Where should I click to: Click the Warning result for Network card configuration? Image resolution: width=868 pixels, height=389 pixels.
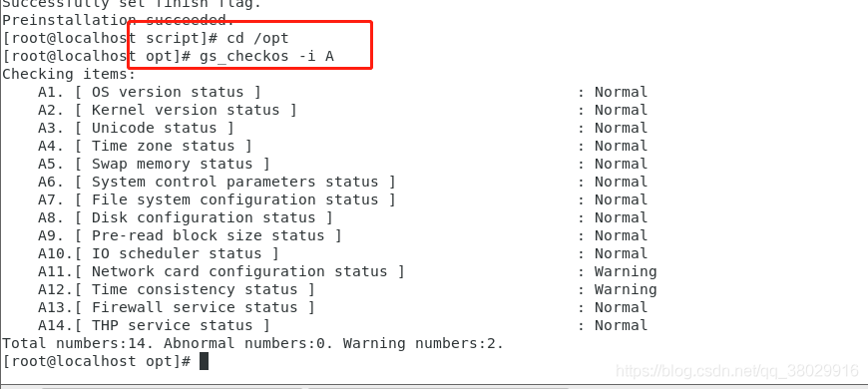point(626,271)
